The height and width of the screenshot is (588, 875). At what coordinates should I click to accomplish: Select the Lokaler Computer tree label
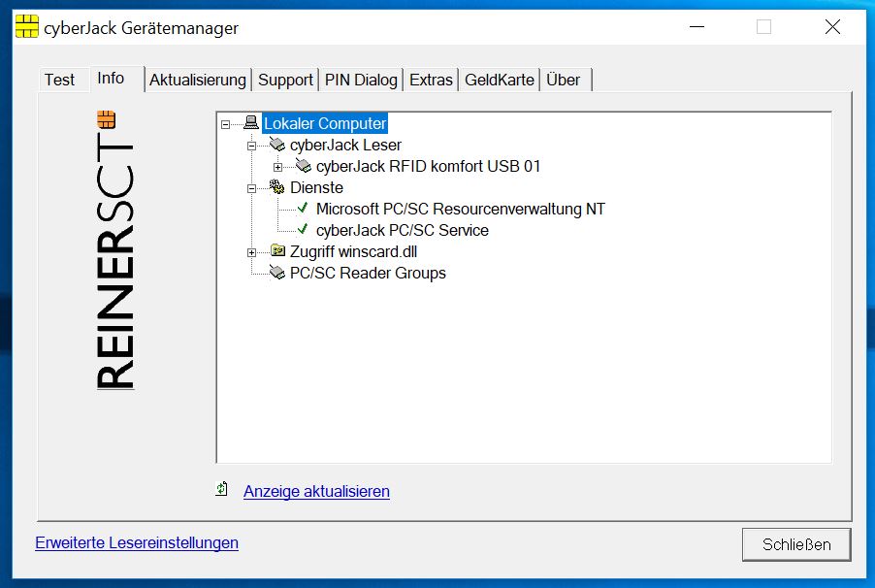(325, 123)
